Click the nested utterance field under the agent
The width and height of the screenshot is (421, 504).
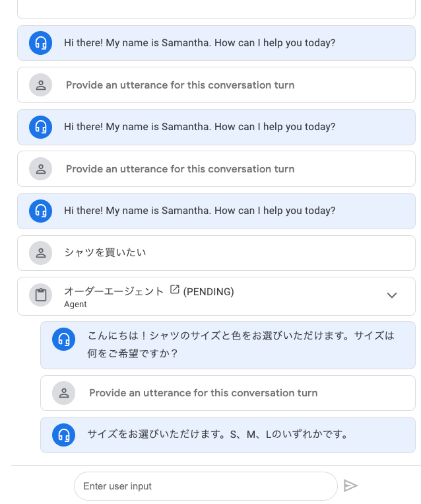[x=228, y=393]
